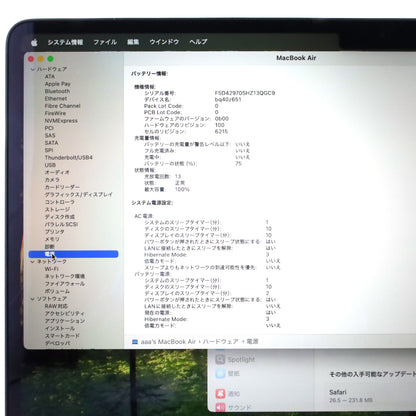The height and width of the screenshot is (416, 416).
Task: Select NVMExpress in the sidebar
Action: pyautogui.click(x=61, y=120)
